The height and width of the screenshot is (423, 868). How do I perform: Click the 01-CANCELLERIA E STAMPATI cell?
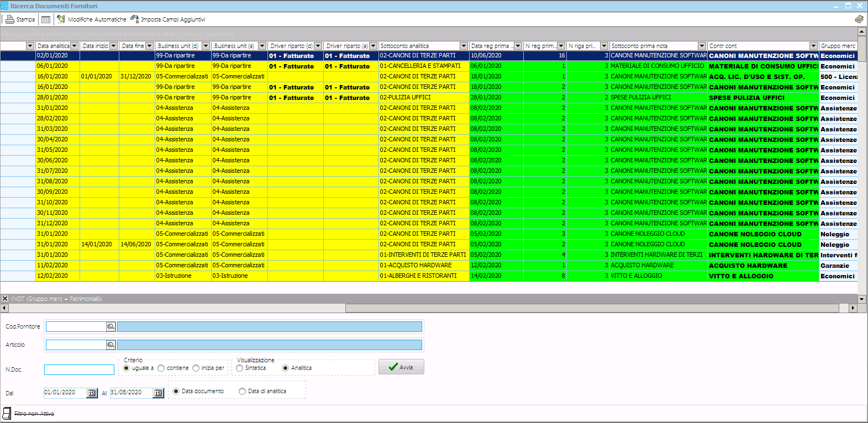point(424,66)
